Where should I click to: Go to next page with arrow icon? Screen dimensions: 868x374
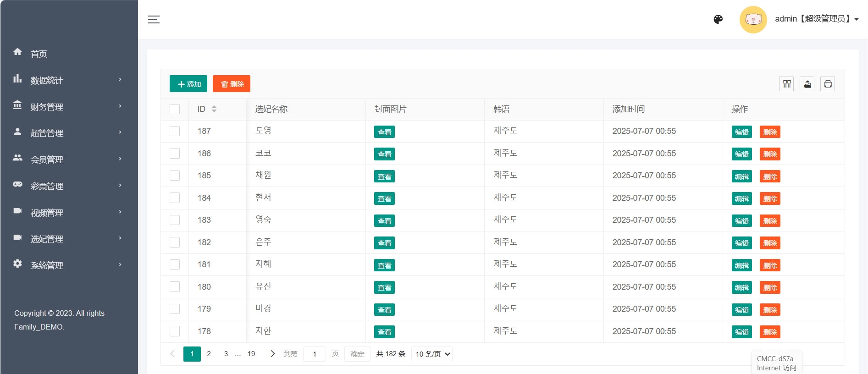[x=273, y=354]
